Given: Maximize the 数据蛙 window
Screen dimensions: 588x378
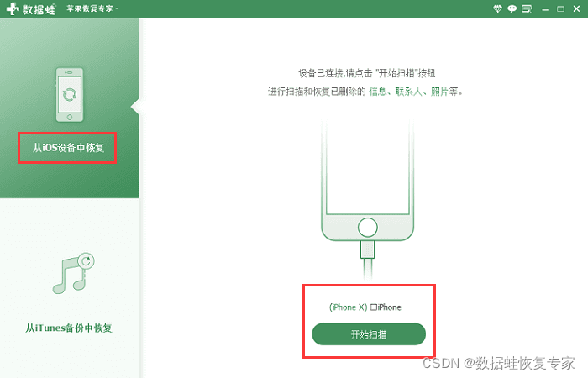Looking at the screenshot, I should tap(560, 8).
